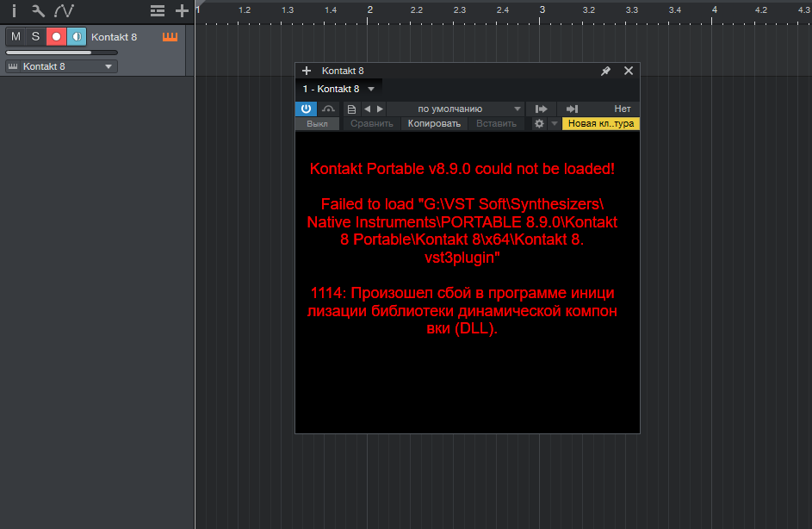Add a new track with plus icon
This screenshot has width=812, height=529.
coord(182,10)
